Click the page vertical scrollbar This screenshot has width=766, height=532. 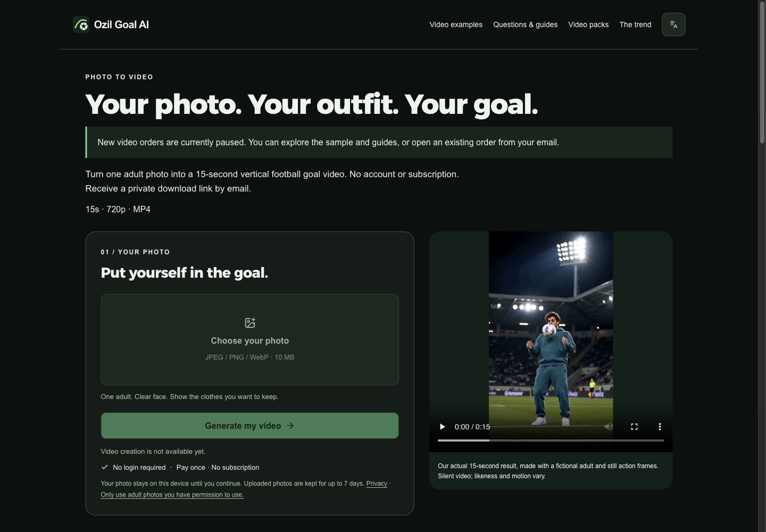click(762, 266)
